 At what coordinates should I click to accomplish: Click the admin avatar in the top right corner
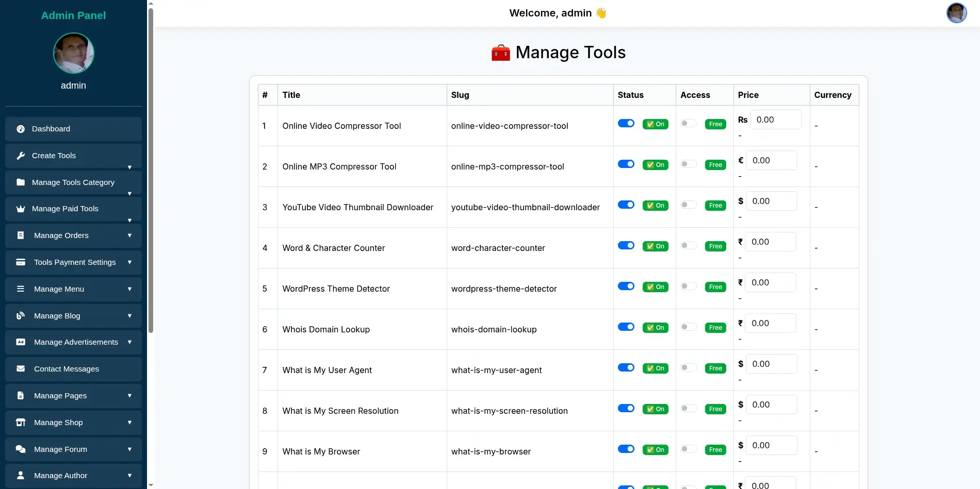pos(957,13)
